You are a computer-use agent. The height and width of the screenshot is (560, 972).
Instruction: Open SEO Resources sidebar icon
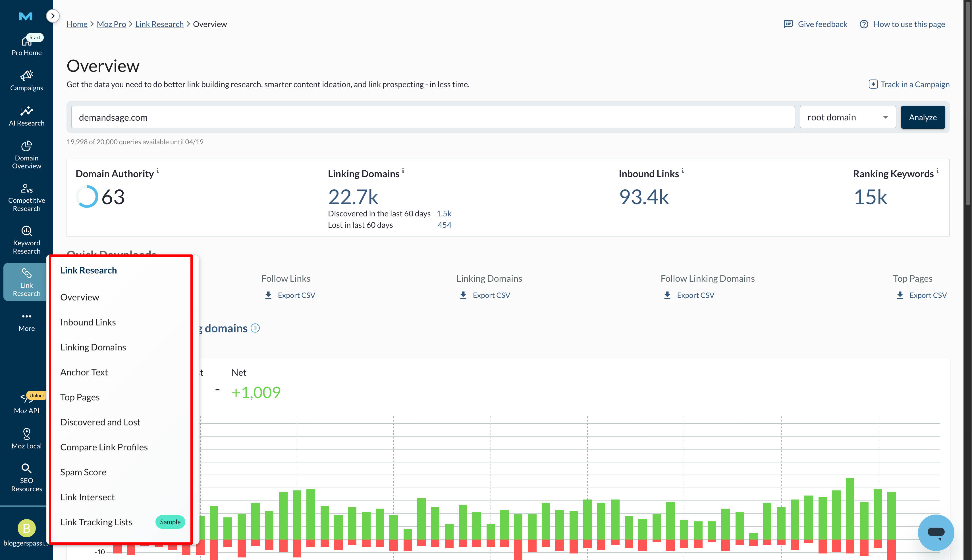point(26,477)
